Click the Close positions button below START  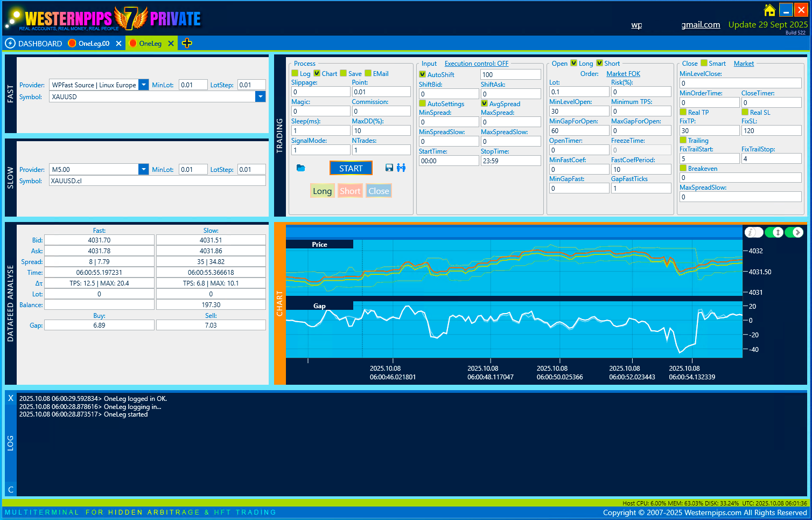379,191
